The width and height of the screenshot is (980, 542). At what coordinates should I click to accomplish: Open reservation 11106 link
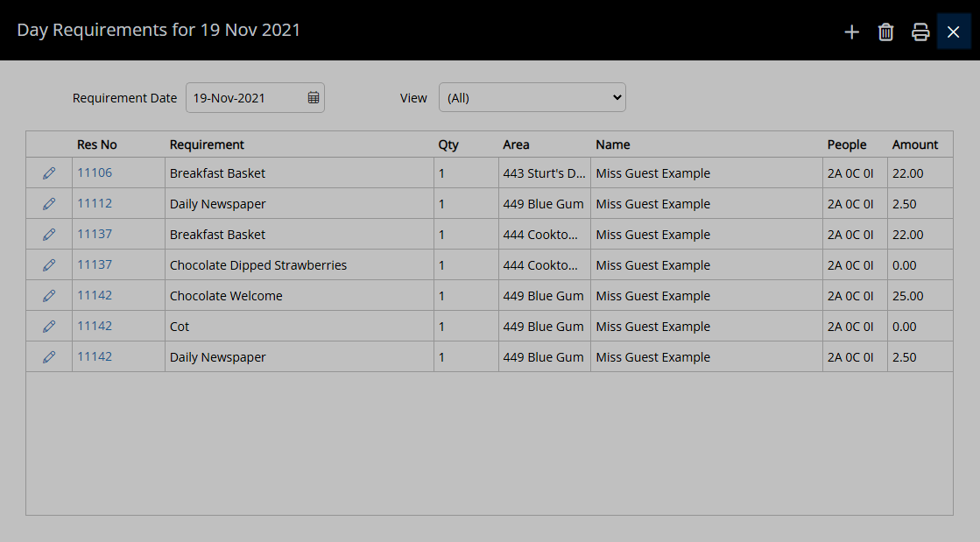[x=95, y=172]
